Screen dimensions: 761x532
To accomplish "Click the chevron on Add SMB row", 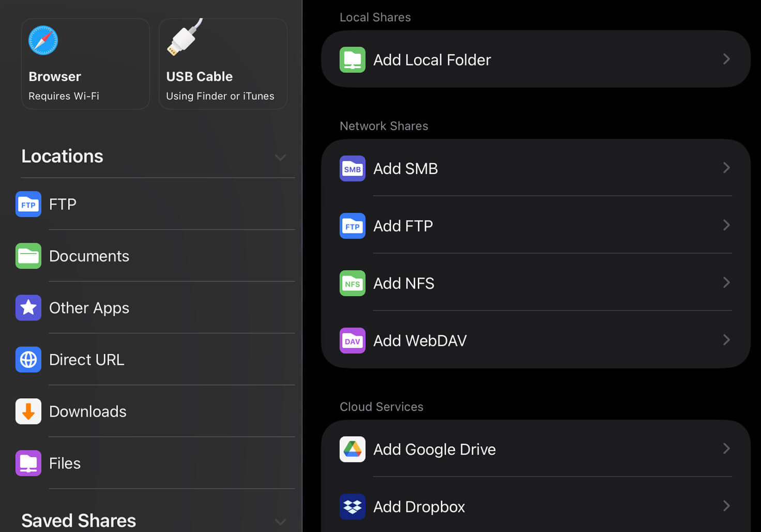I will 726,168.
